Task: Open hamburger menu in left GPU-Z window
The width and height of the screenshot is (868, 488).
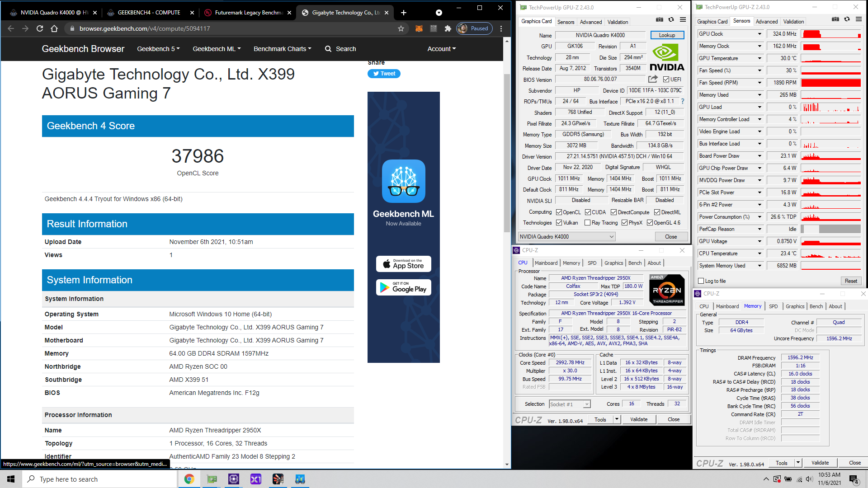Action: pyautogui.click(x=683, y=19)
